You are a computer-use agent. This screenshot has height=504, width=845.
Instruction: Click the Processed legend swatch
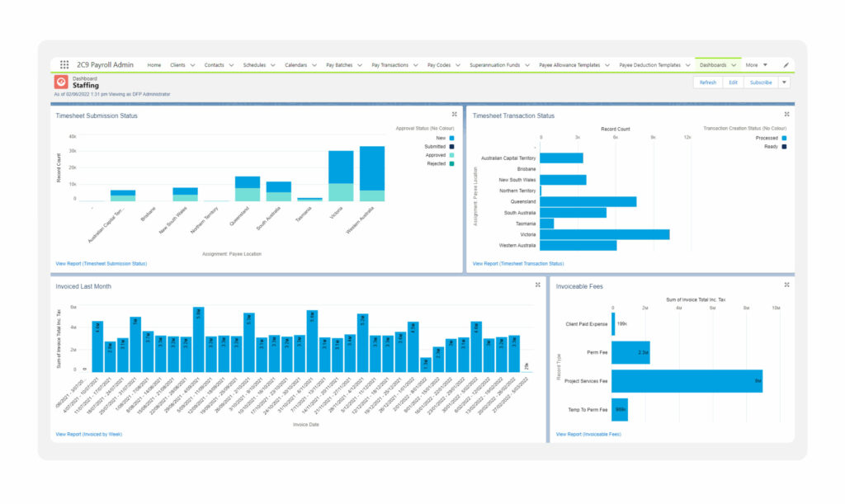pyautogui.click(x=784, y=138)
